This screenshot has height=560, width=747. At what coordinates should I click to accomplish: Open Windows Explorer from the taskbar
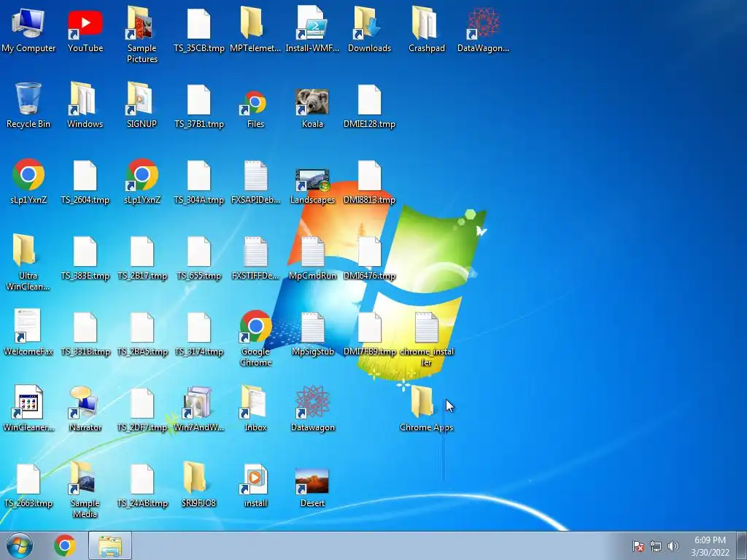(x=110, y=545)
